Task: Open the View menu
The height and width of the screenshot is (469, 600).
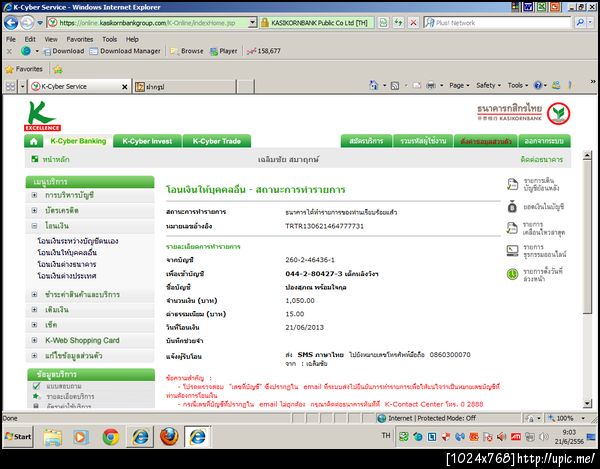Action: click(x=51, y=39)
